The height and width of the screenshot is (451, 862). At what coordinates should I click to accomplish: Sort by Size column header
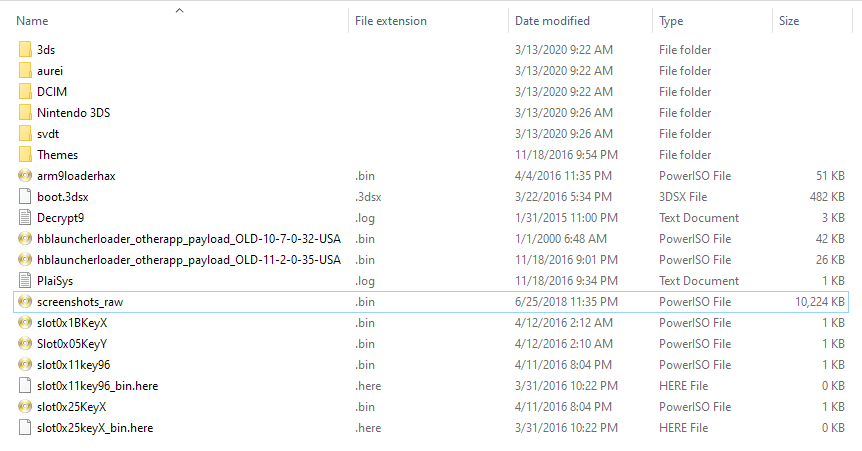point(789,21)
